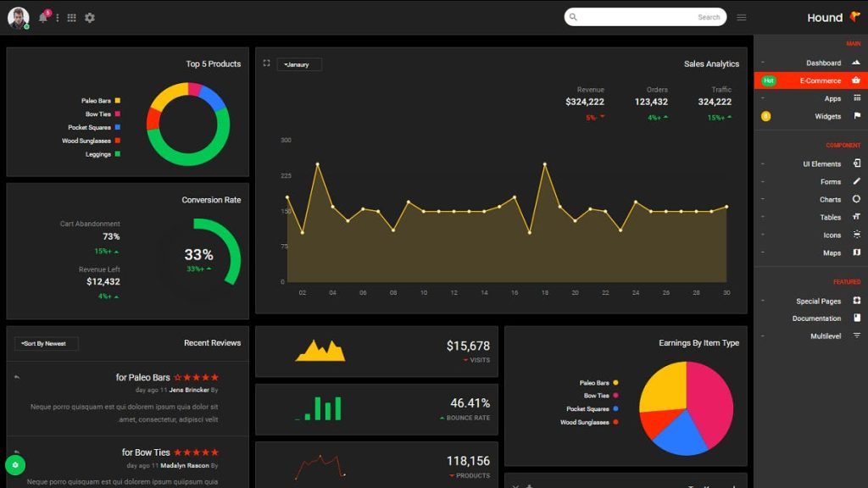
Task: Open the apps grid icon in the header
Action: pos(72,16)
